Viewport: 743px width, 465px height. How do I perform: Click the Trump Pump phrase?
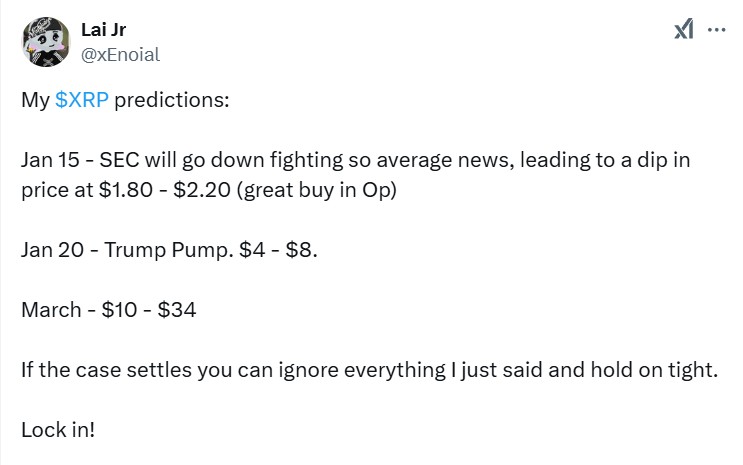[x=169, y=250]
